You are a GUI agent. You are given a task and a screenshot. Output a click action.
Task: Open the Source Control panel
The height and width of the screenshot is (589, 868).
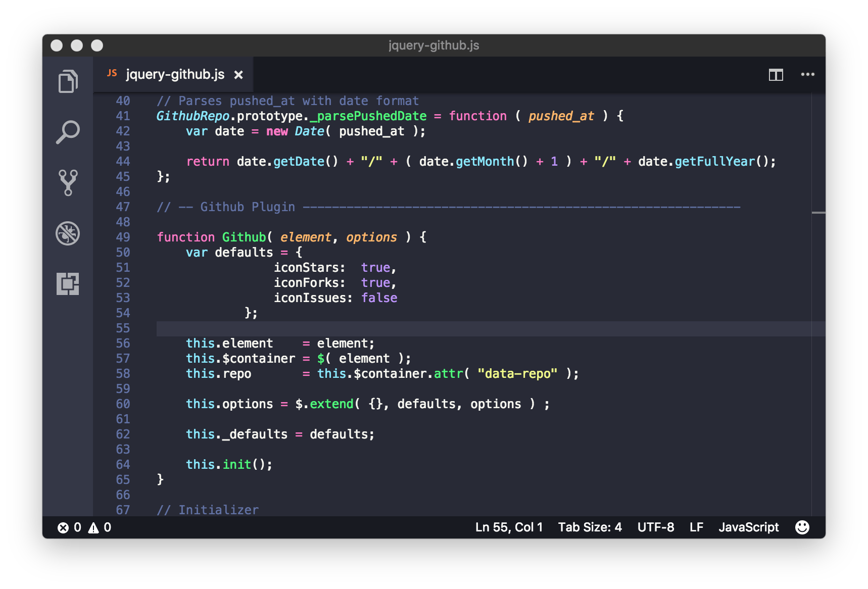click(x=69, y=182)
